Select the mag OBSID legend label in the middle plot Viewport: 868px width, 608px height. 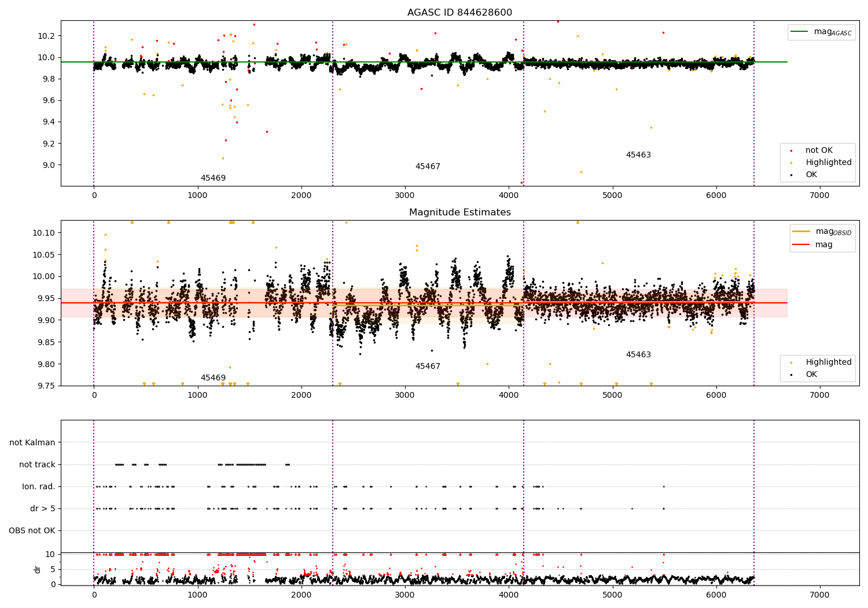[833, 232]
